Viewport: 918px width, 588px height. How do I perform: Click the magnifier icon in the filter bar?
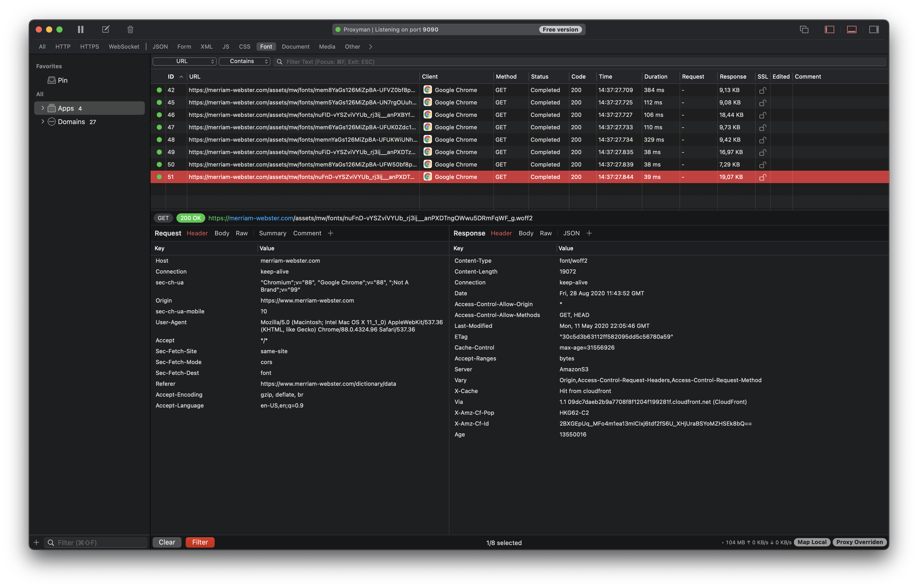280,62
